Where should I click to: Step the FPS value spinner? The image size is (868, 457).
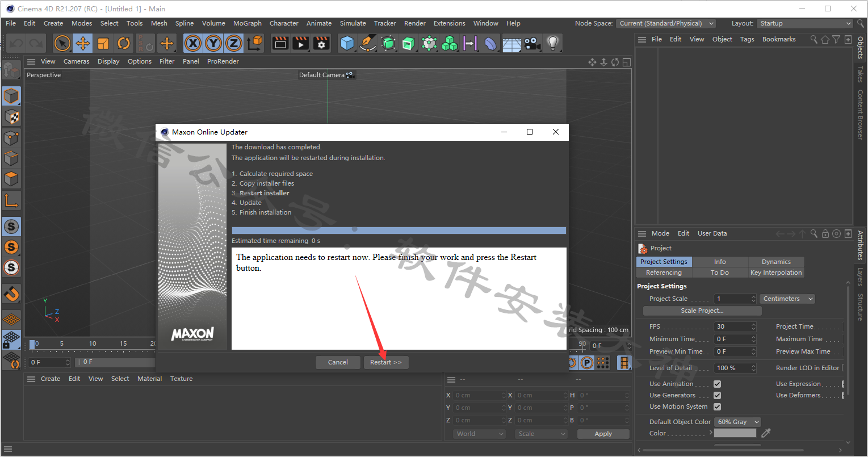click(753, 326)
